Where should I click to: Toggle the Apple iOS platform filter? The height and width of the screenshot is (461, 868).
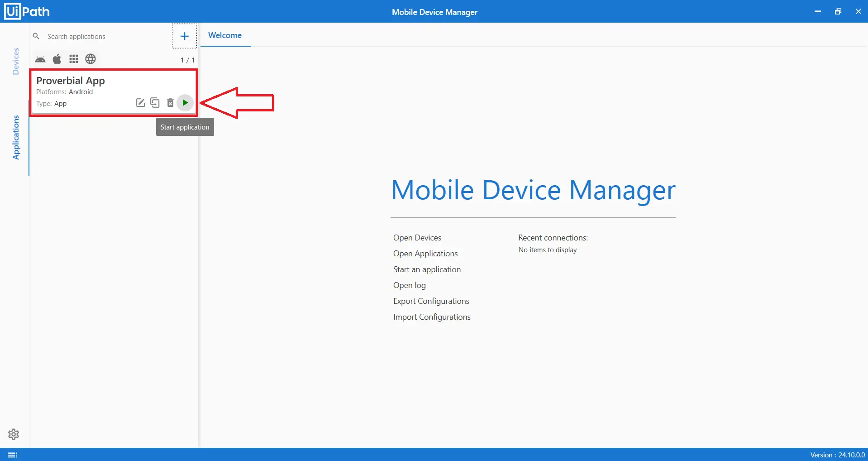57,59
